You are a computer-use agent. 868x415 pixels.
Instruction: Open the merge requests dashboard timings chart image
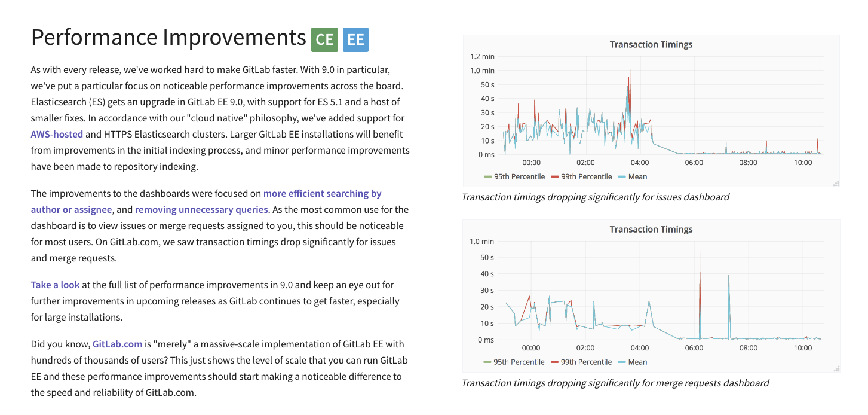coord(651,296)
